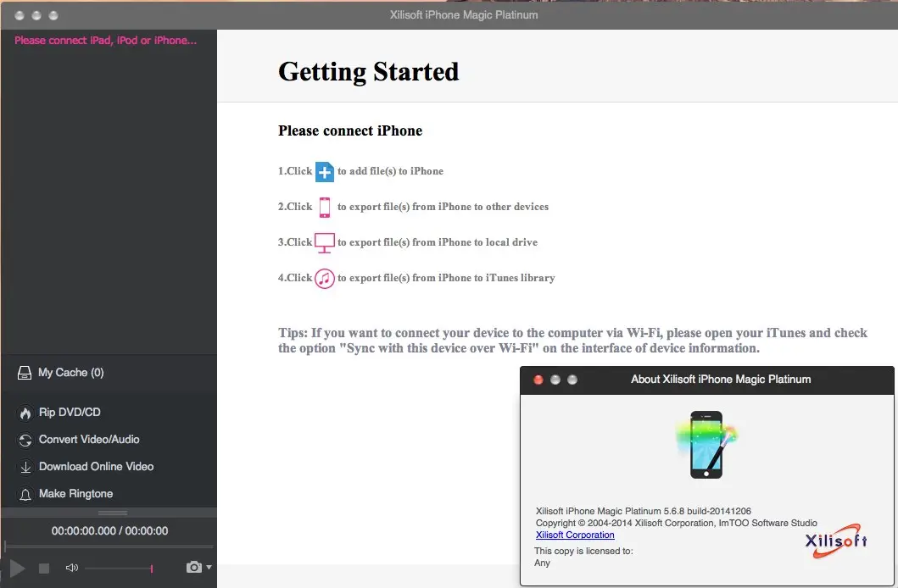Click the pink music note iTunes export icon
Screen dimensions: 898x588
pyautogui.click(x=325, y=279)
